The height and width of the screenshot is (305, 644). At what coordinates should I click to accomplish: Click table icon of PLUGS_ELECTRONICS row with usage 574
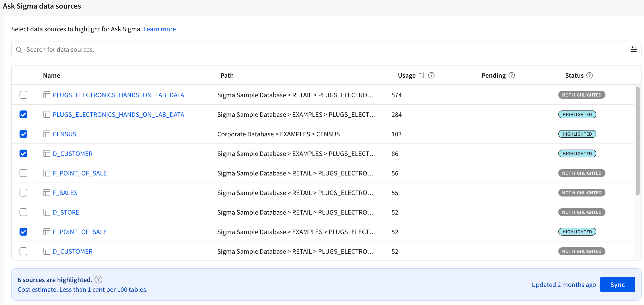pyautogui.click(x=47, y=95)
